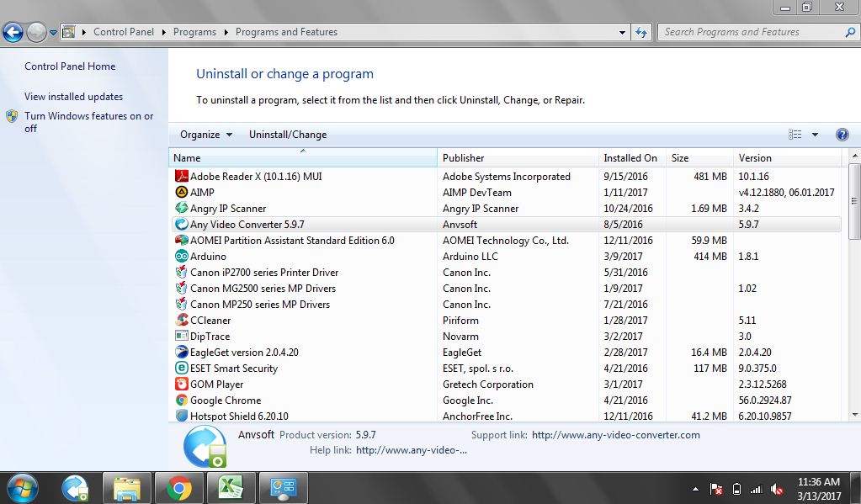This screenshot has height=504, width=861.
Task: Click the Canon MG2500 drivers icon
Action: coord(182,288)
